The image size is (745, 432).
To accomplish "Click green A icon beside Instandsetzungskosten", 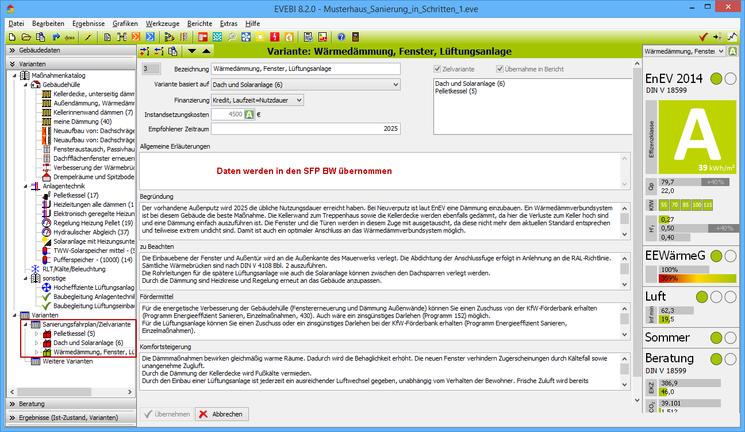I will [x=249, y=115].
